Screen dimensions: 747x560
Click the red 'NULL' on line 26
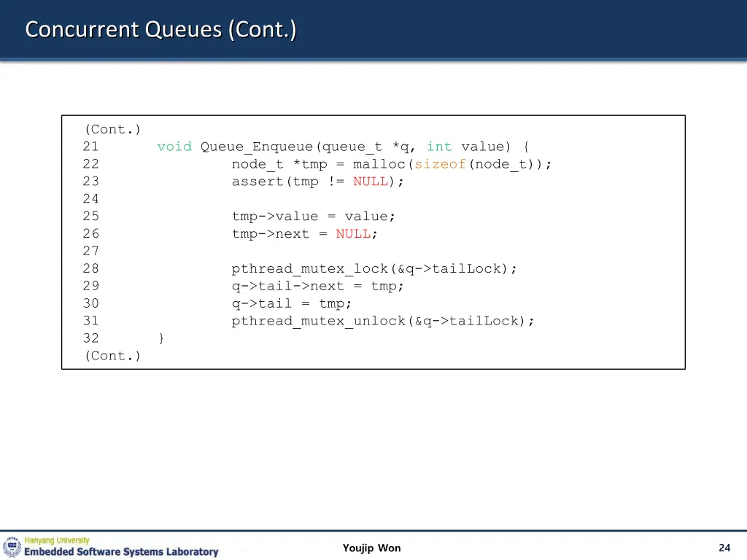tap(353, 234)
